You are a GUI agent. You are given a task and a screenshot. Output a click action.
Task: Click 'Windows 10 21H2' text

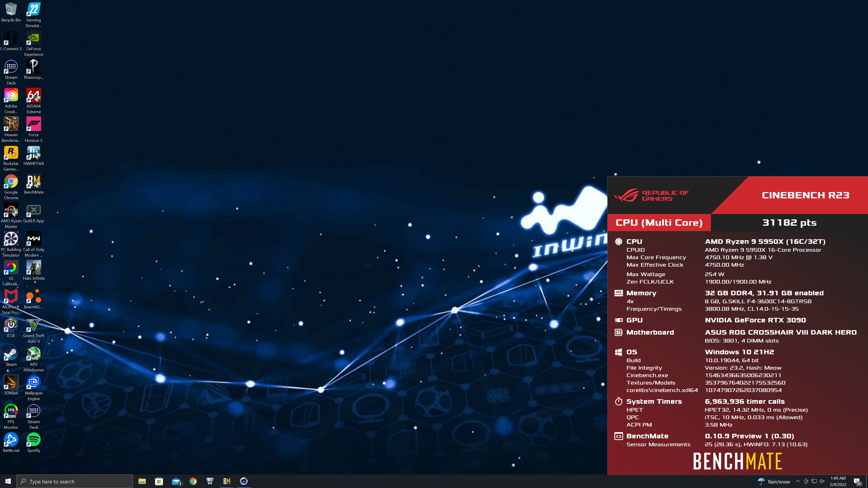coord(739,352)
